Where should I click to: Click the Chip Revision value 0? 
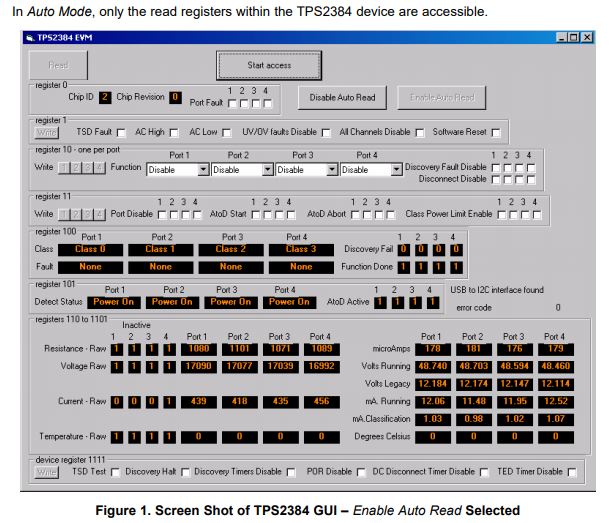click(175, 97)
